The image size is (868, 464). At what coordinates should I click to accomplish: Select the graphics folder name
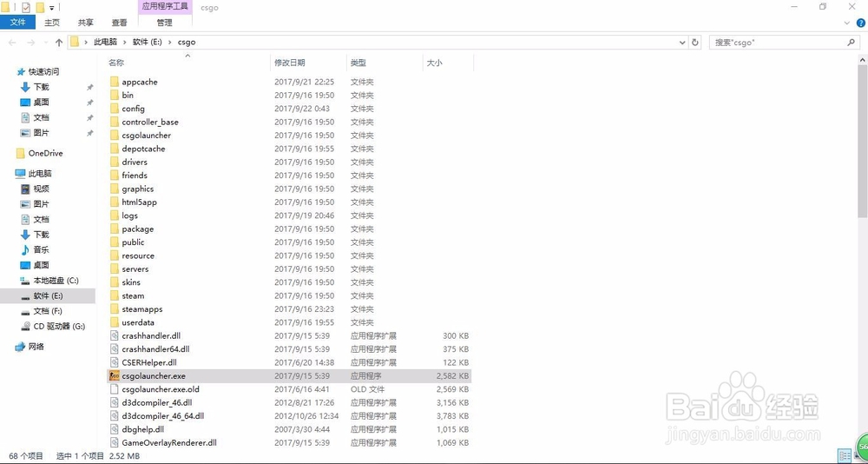coord(138,189)
